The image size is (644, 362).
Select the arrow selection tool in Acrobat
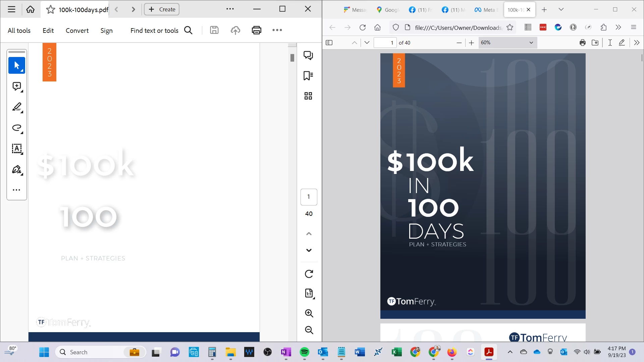16,65
